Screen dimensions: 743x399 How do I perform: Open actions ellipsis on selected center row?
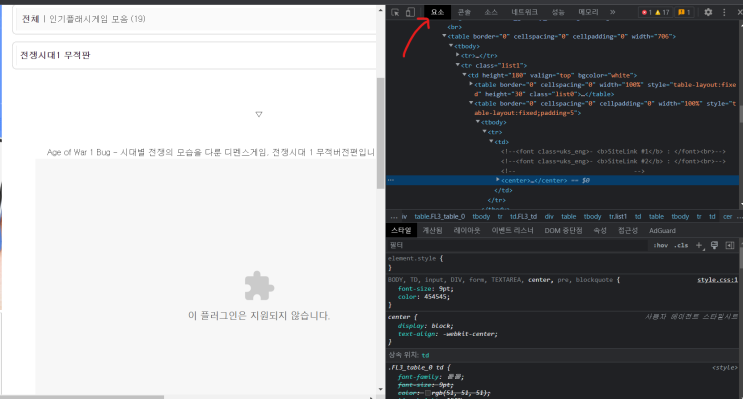[x=391, y=180]
